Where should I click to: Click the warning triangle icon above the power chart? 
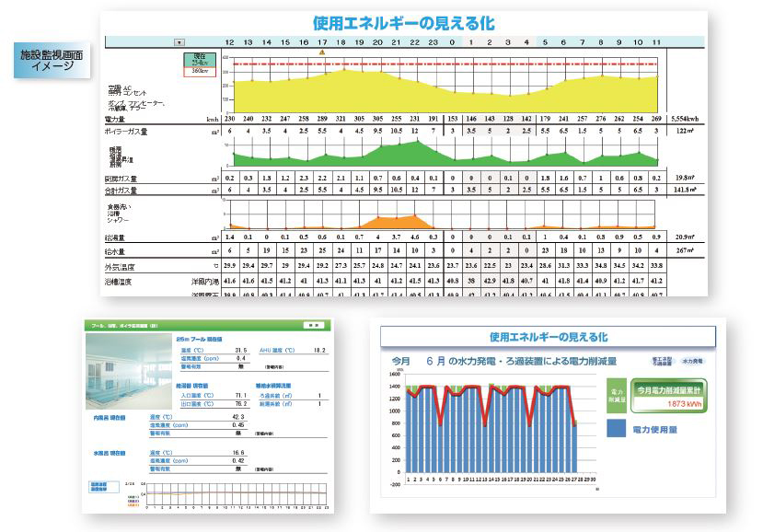[322, 52]
